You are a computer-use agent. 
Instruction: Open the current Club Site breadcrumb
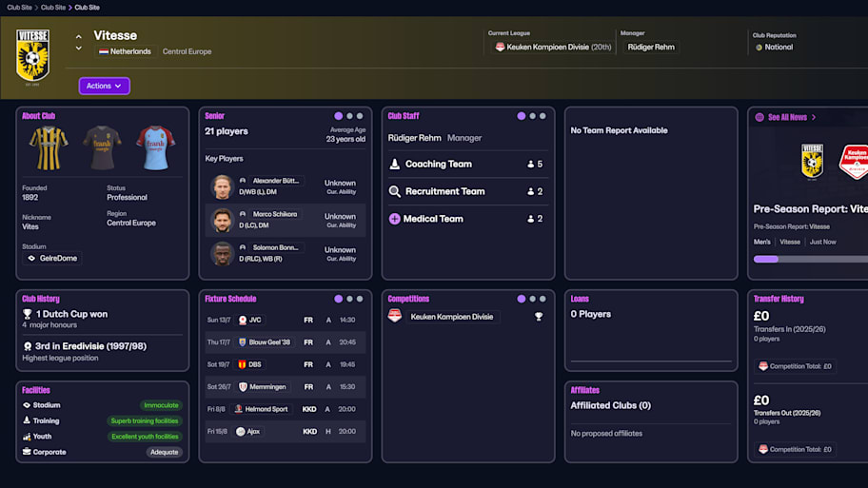click(x=87, y=8)
